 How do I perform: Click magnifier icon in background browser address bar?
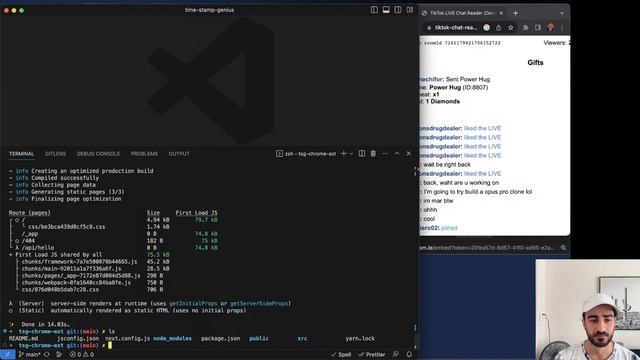[x=563, y=247]
